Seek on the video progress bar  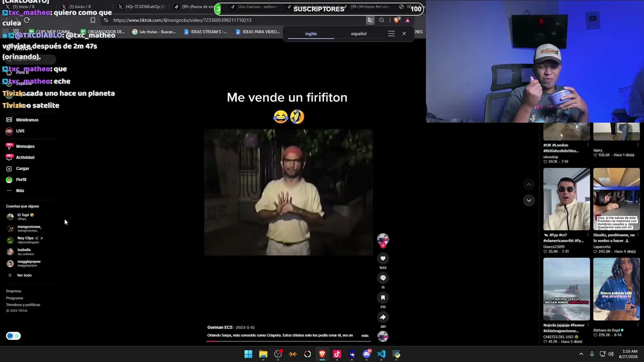tap(288, 341)
